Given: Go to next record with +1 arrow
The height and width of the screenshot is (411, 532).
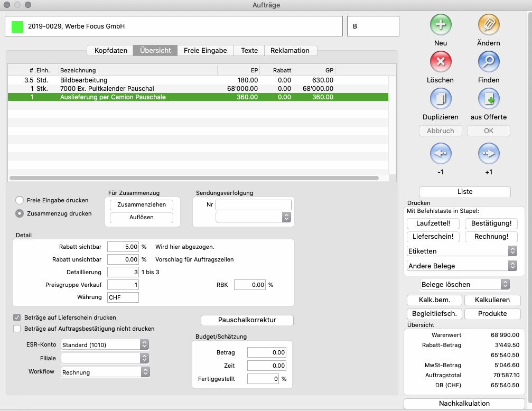Looking at the screenshot, I should 489,153.
